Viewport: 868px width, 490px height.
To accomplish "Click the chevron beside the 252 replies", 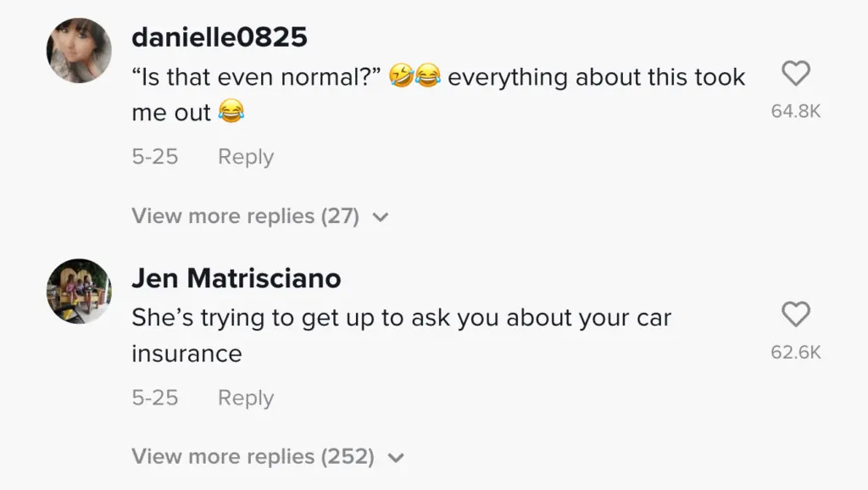I will point(395,458).
